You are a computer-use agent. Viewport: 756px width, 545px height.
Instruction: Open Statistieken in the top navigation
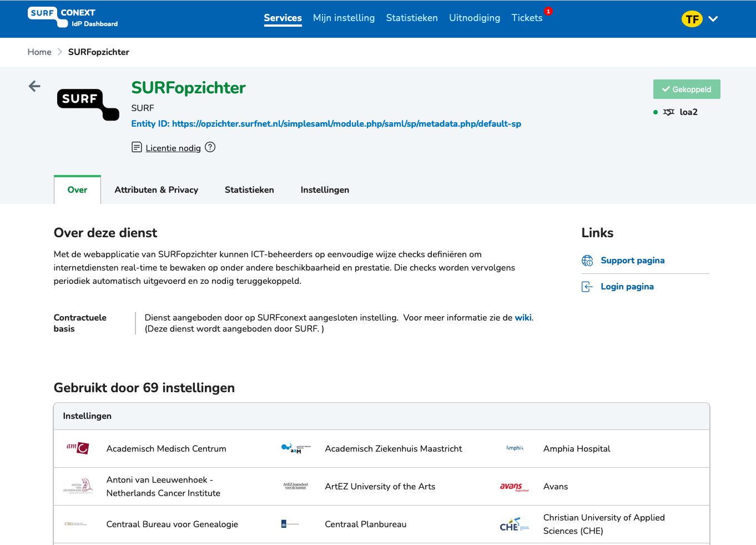tap(412, 18)
